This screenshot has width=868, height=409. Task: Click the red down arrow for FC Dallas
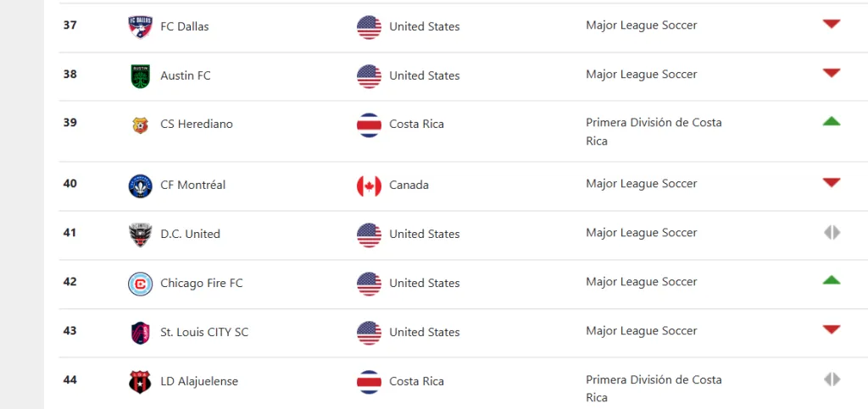831,24
